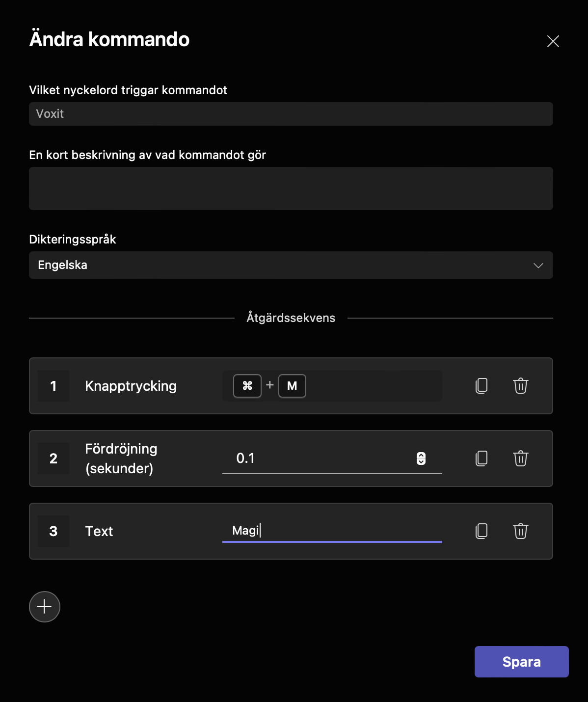Close the Ändra kommando dialog
Viewport: 588px width, 702px height.
(x=553, y=41)
